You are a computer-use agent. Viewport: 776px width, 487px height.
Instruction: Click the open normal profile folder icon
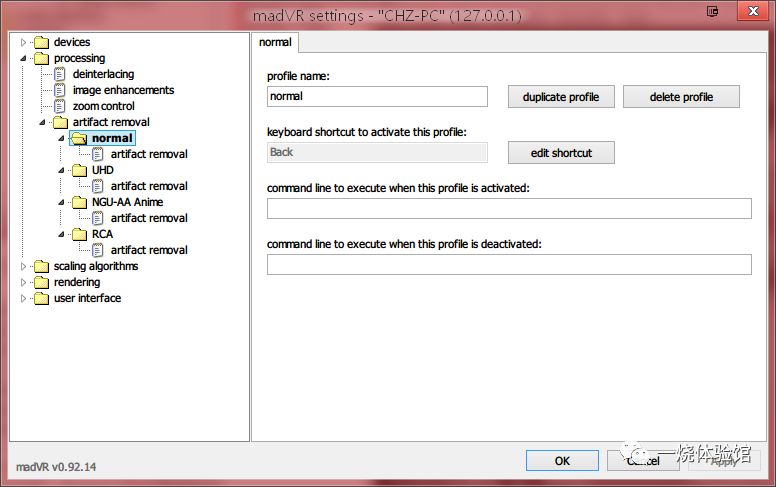pyautogui.click(x=79, y=138)
